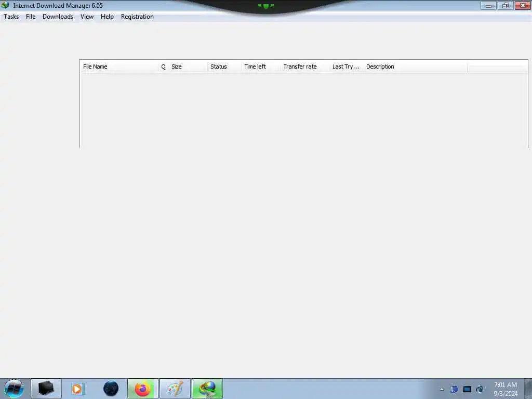Viewport: 532px width, 399px height.
Task: Open the dark globe taskbar icon
Action: pos(111,389)
